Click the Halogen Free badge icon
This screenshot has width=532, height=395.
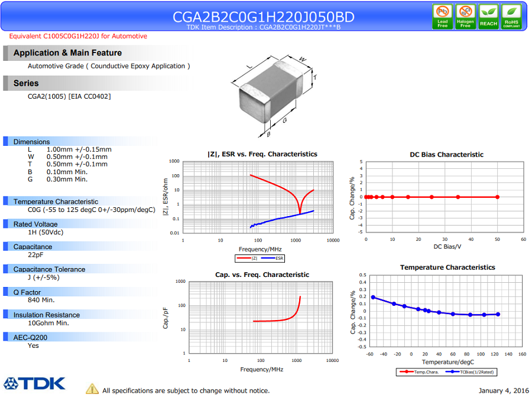(x=465, y=17)
